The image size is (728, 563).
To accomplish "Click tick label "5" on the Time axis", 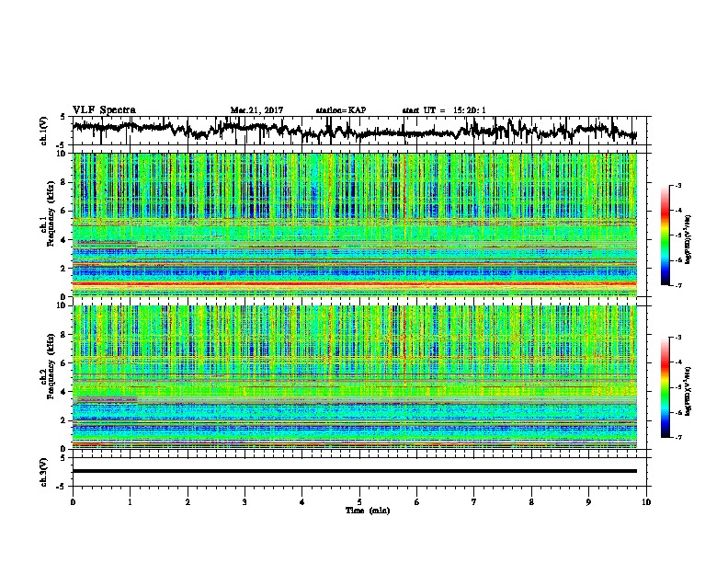I will tap(359, 502).
